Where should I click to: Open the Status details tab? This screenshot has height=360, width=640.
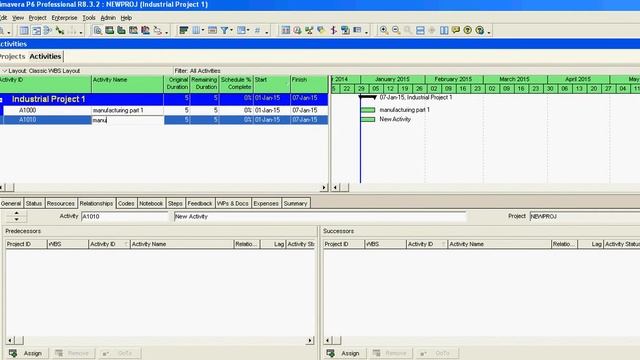point(33,203)
